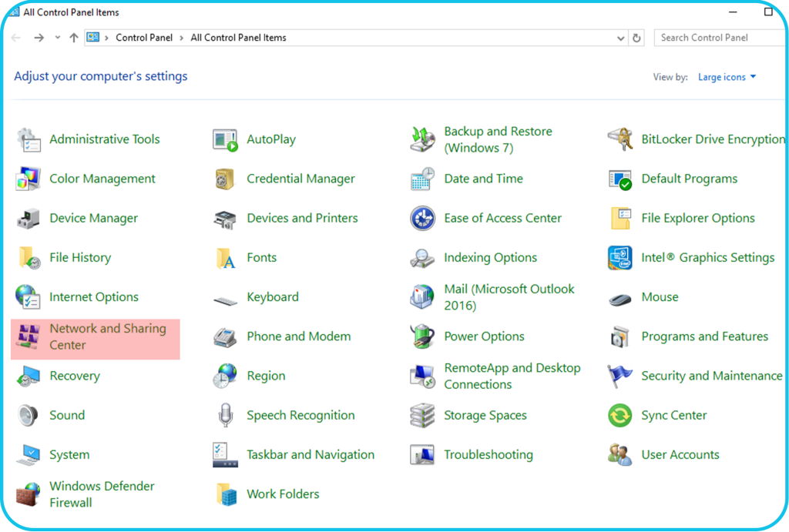Click the Devices and Printers icon

click(x=225, y=218)
